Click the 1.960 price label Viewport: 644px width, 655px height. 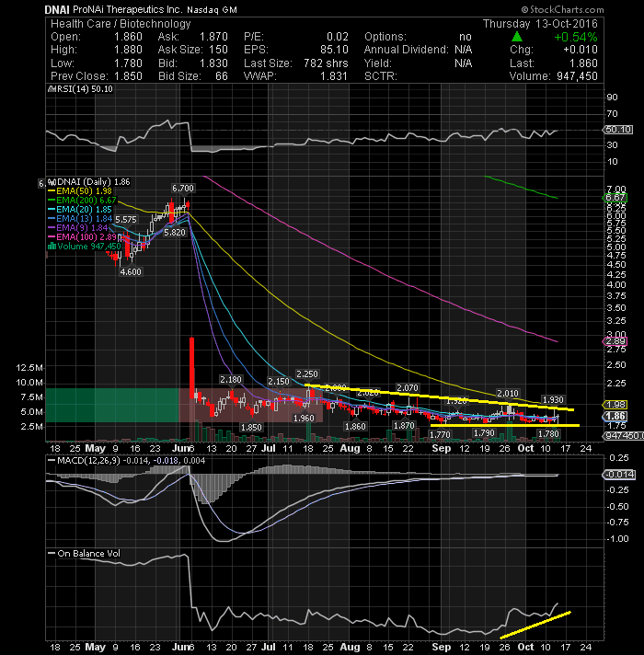304,419
